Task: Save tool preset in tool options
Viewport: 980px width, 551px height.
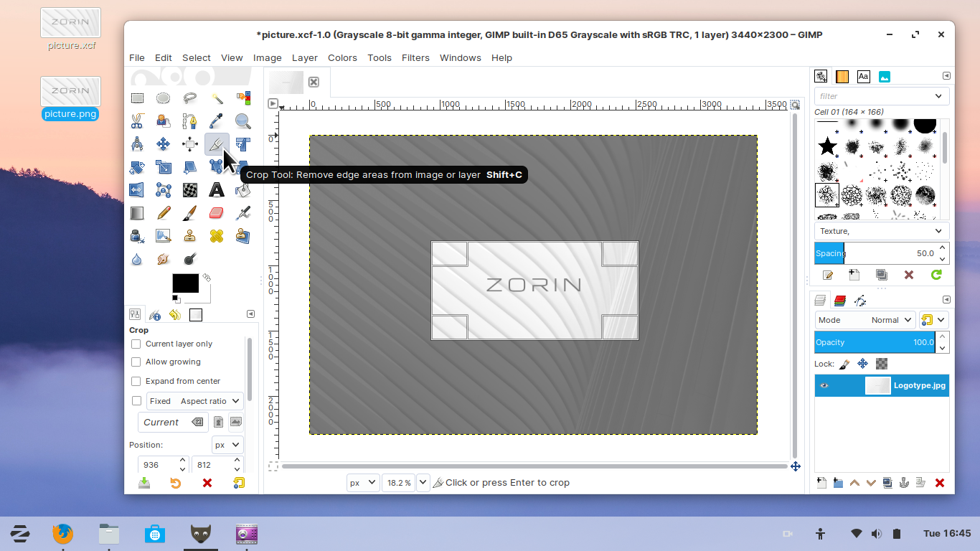Action: 144,483
